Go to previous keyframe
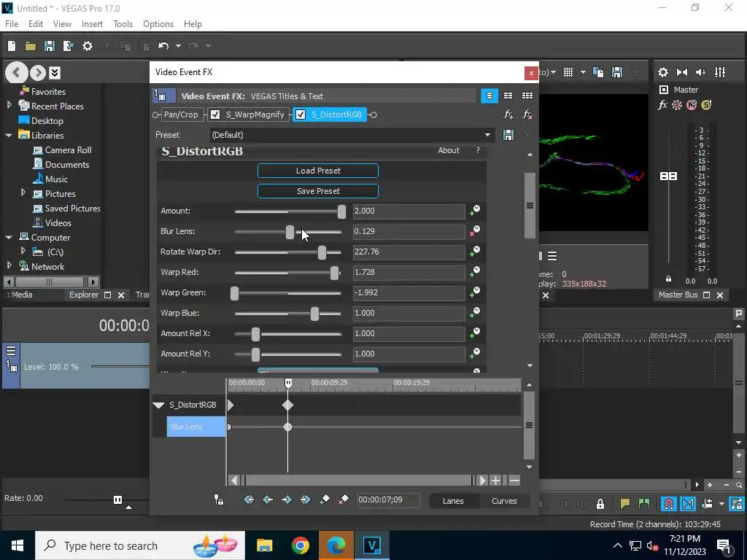This screenshot has width=747, height=560. click(x=268, y=499)
